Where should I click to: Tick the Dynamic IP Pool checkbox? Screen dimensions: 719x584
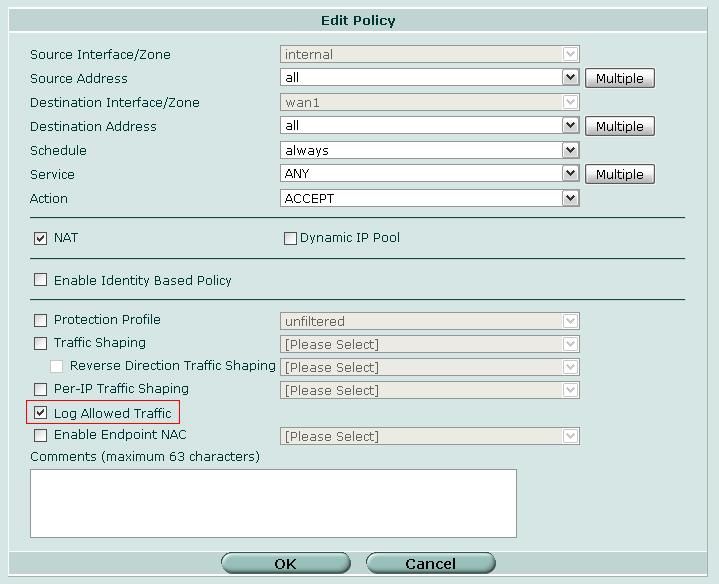click(290, 238)
